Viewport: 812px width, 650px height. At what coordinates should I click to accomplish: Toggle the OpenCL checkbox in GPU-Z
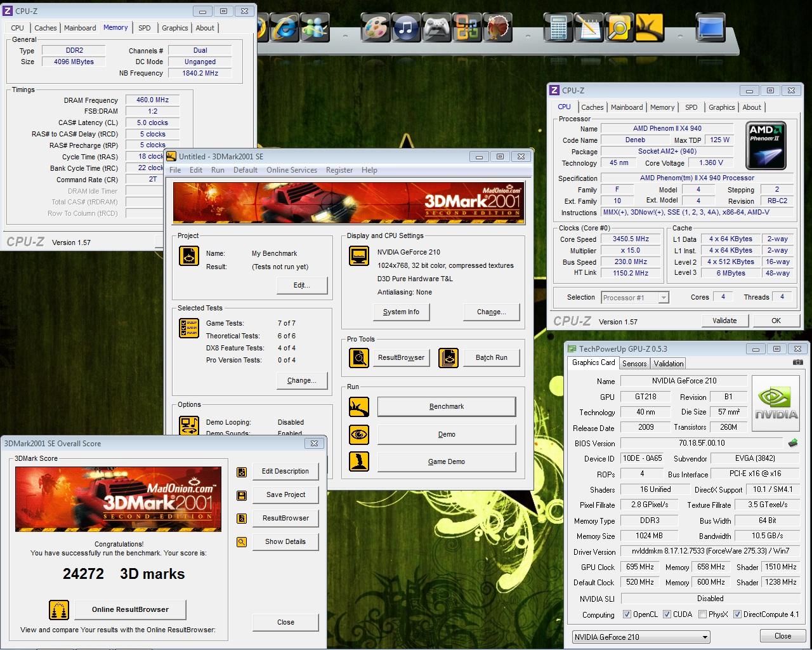(x=627, y=614)
